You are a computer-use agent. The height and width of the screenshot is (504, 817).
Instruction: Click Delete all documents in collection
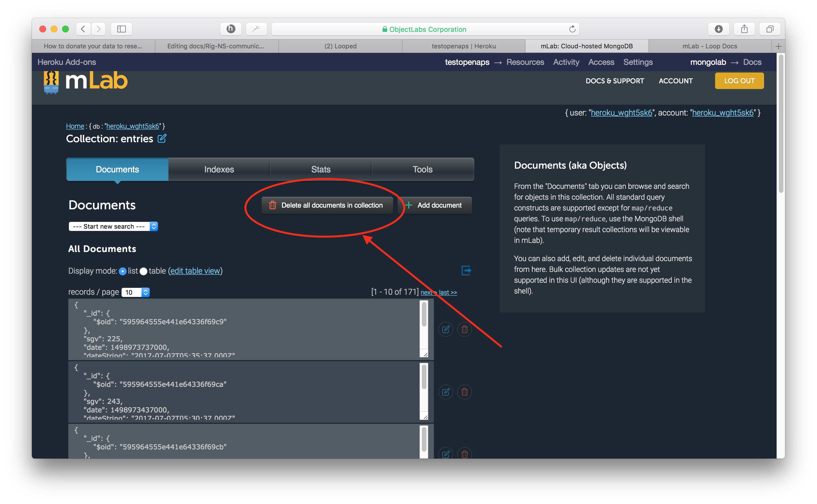(327, 205)
